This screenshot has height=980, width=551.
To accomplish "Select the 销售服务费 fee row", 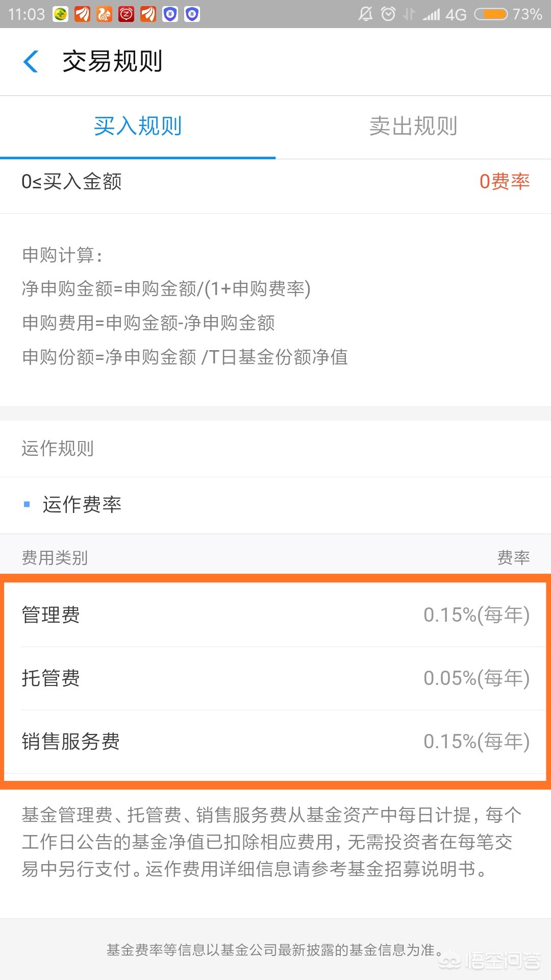I will tap(275, 742).
